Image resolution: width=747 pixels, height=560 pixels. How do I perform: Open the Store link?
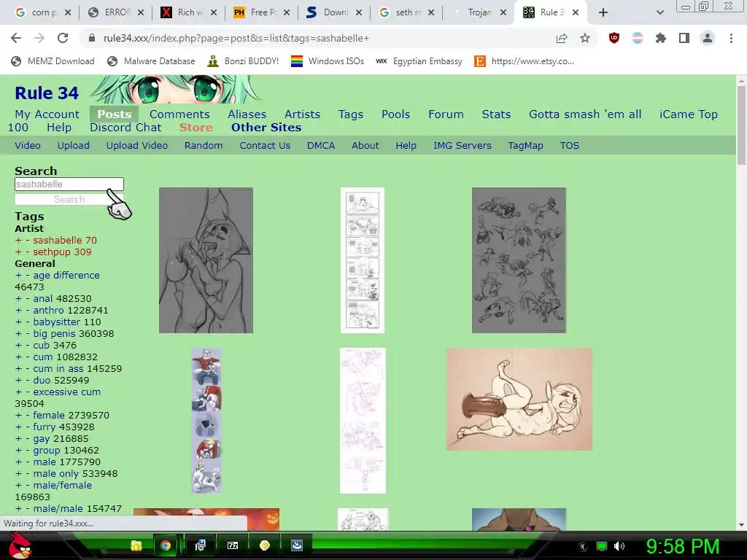tap(196, 128)
